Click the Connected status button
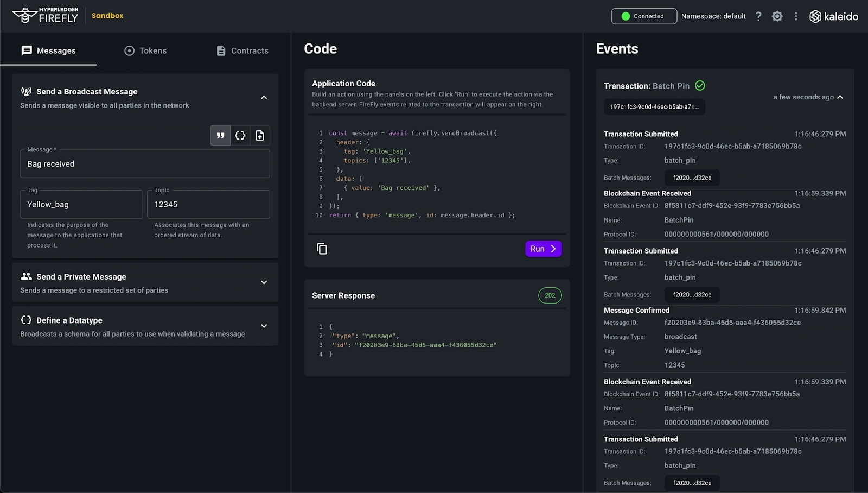 643,16
